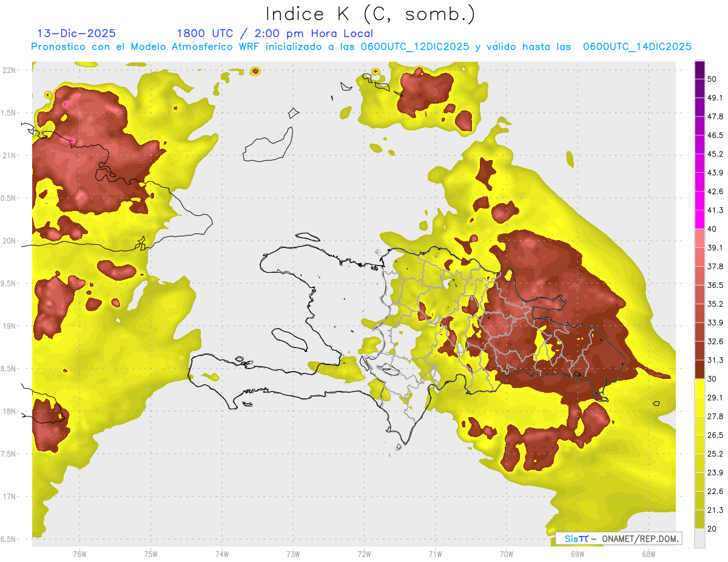Click the longitude label '75W'
The width and height of the screenshot is (728, 562).
(151, 554)
